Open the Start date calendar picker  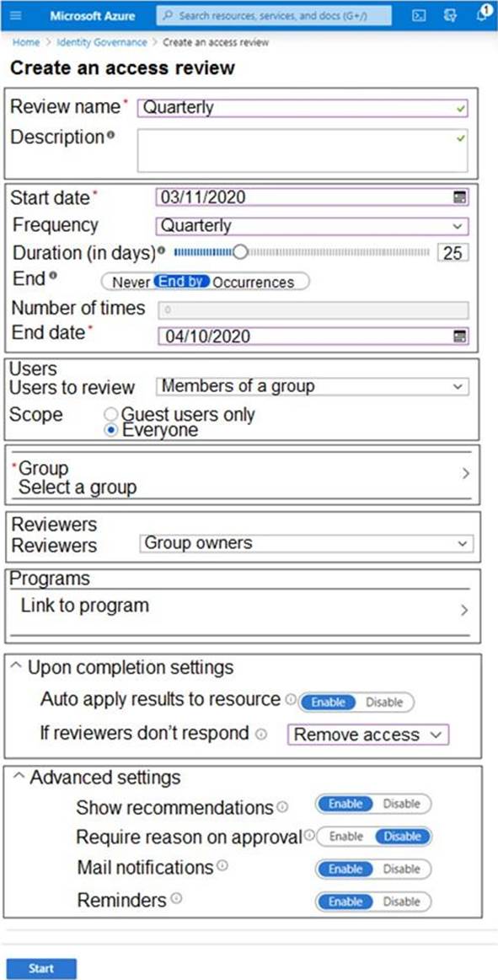(459, 197)
